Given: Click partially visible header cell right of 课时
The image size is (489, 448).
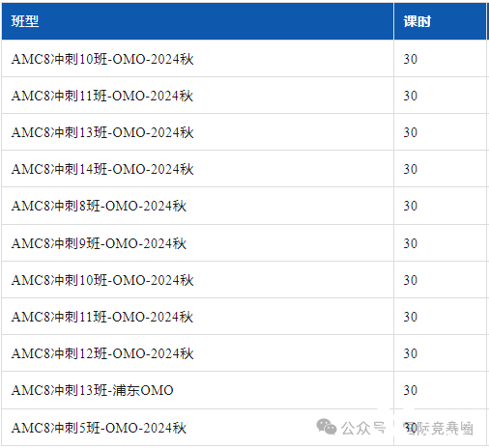Looking at the screenshot, I should 488,21.
